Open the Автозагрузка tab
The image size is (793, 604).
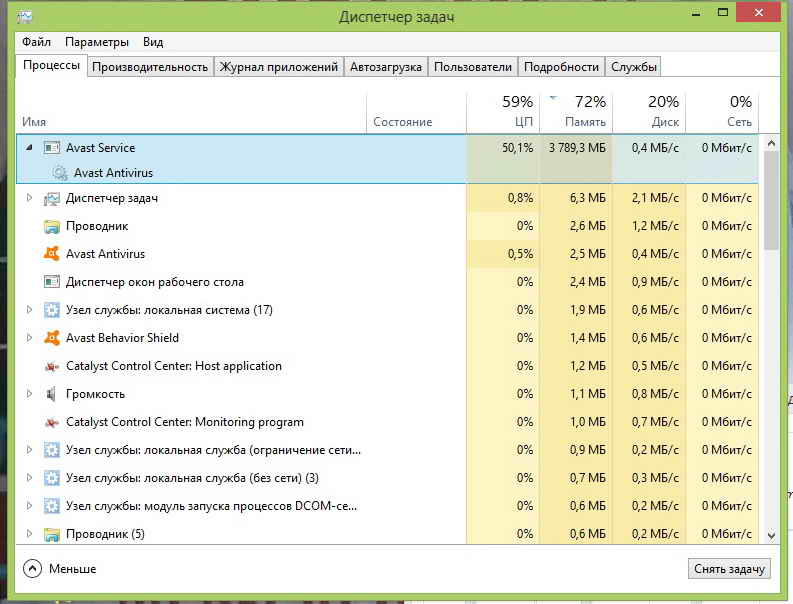(x=386, y=67)
